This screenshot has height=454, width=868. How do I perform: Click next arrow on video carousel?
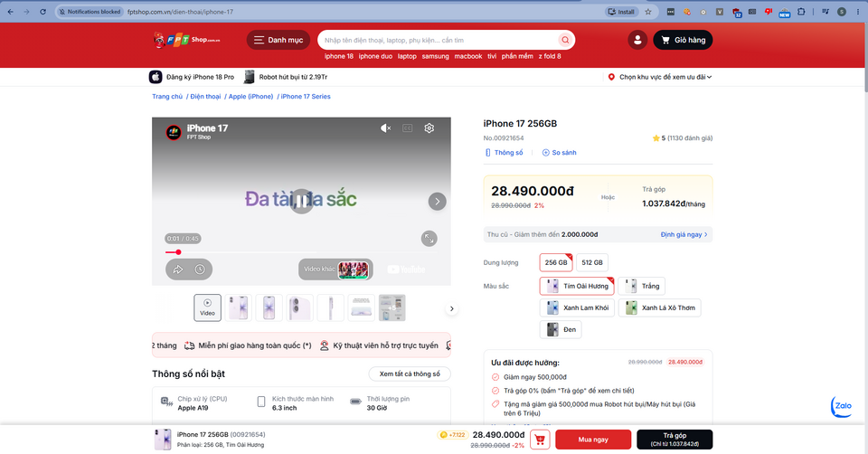tap(438, 202)
